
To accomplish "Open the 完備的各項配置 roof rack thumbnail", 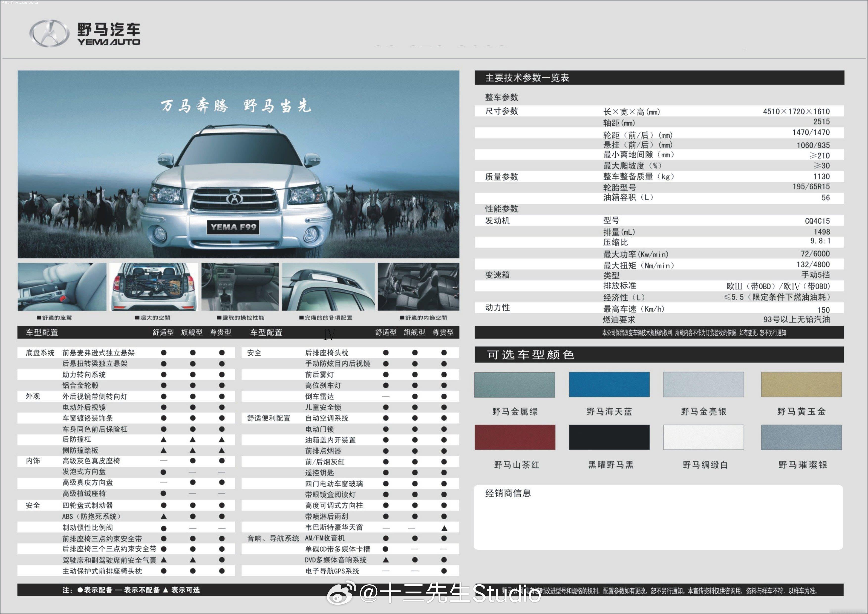I will [328, 287].
